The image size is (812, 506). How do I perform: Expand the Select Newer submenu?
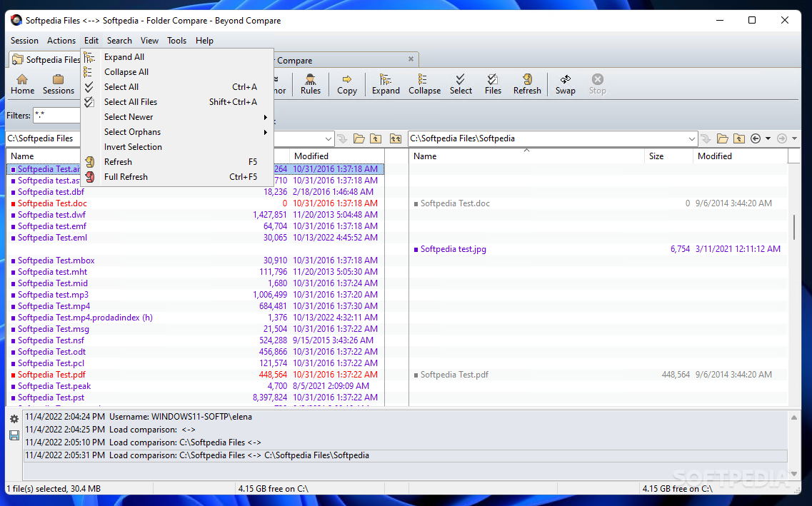coord(178,117)
